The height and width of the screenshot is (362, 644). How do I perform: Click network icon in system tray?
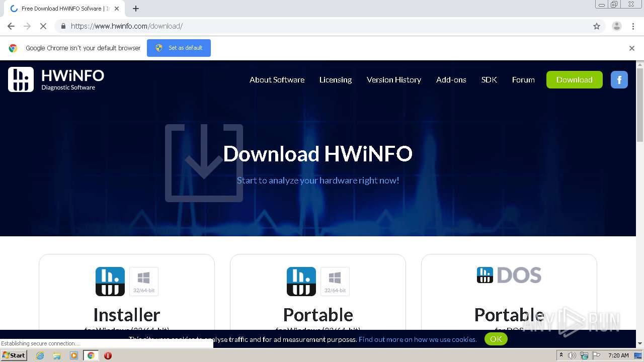[584, 355]
